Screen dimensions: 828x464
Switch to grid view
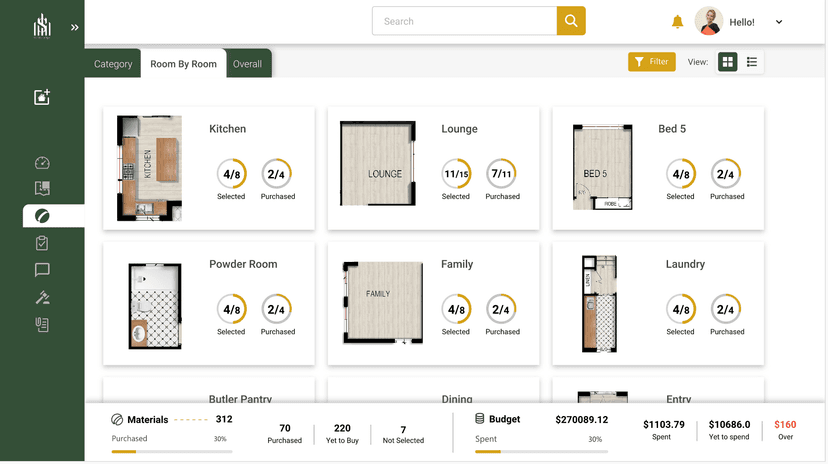(728, 62)
